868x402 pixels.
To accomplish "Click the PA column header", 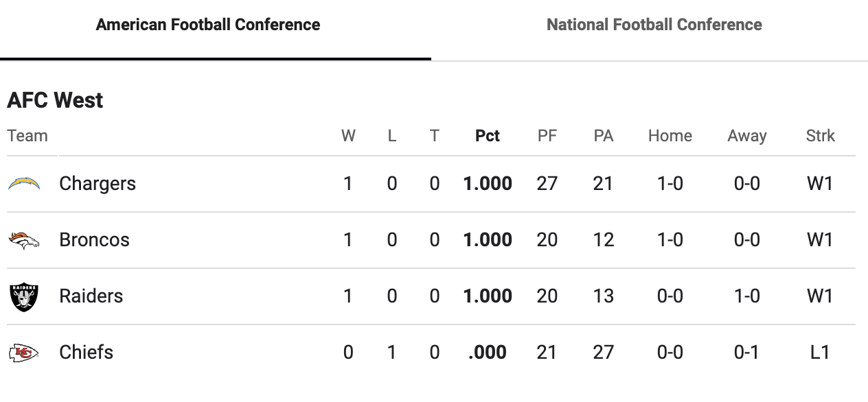I will pyautogui.click(x=603, y=136).
